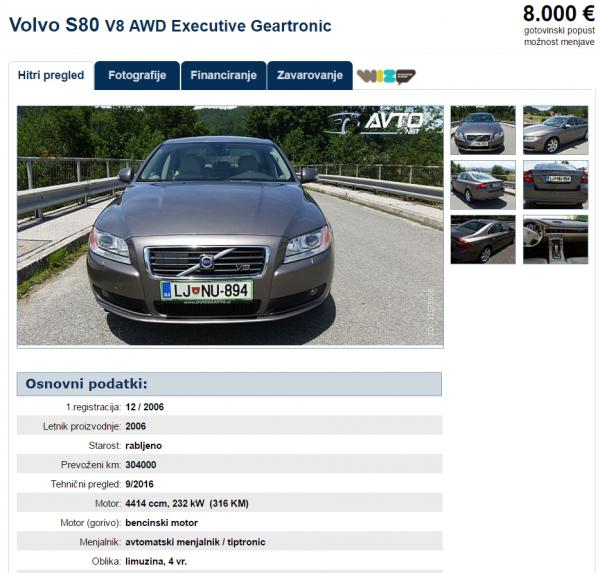Switch to the Financiranje tab

click(x=223, y=75)
